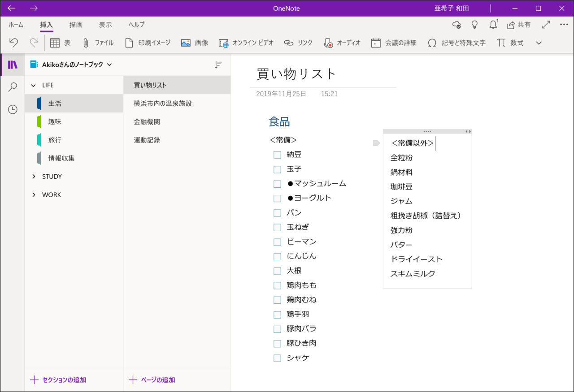The image size is (574, 392).
Task: Click the file attachment paperclip icon
Action: click(x=98, y=43)
